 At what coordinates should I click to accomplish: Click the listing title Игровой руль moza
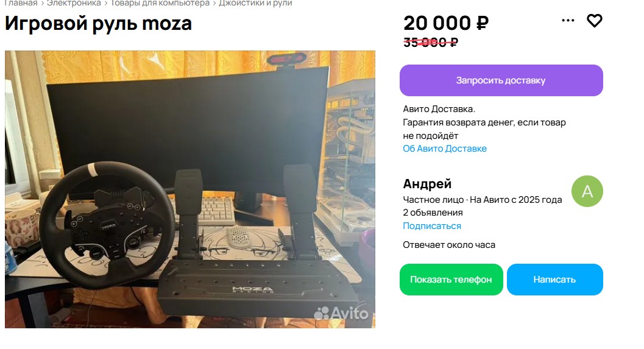click(98, 23)
